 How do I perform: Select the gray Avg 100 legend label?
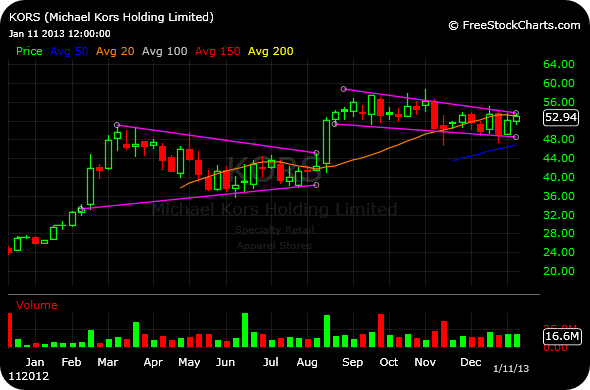[164, 51]
